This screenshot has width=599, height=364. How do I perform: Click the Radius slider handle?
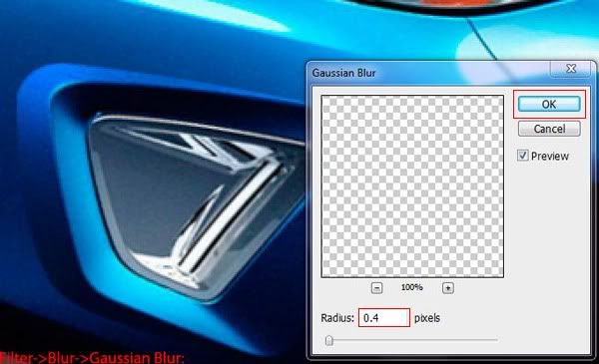point(328,340)
